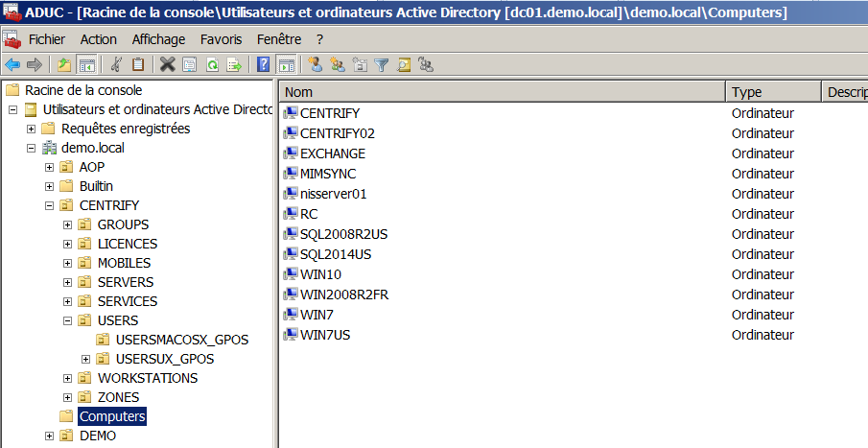Select the SQL2014US computer entry
The image size is (868, 448).
point(336,254)
